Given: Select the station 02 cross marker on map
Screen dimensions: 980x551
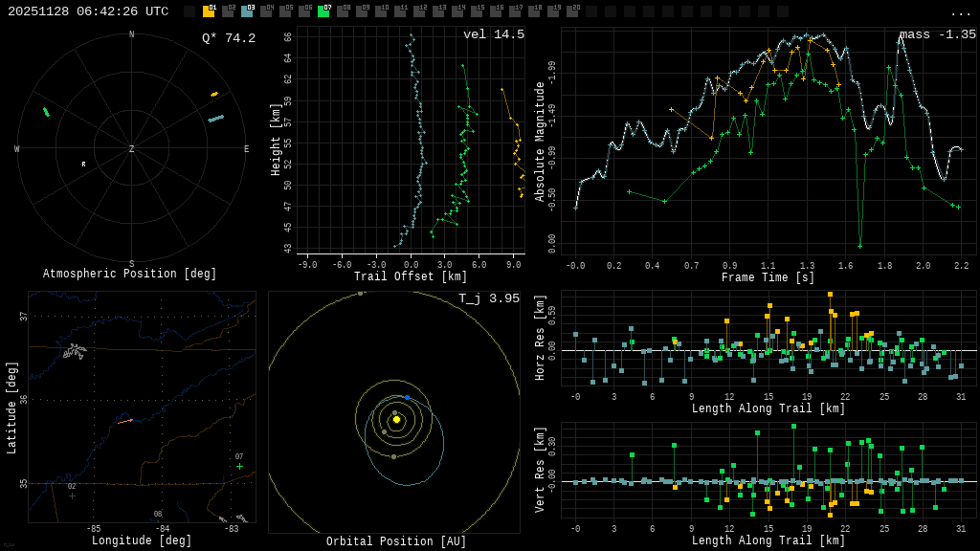Looking at the screenshot, I should 72,496.
